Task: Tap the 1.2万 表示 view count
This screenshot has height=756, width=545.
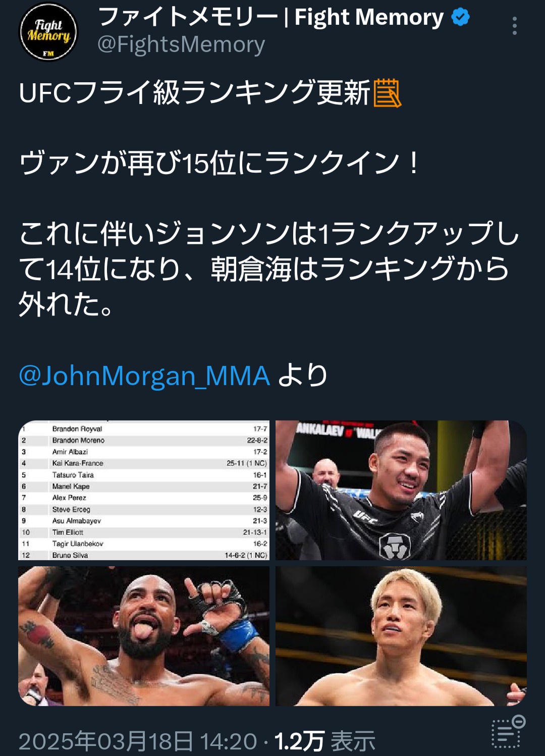Action: tap(324, 741)
